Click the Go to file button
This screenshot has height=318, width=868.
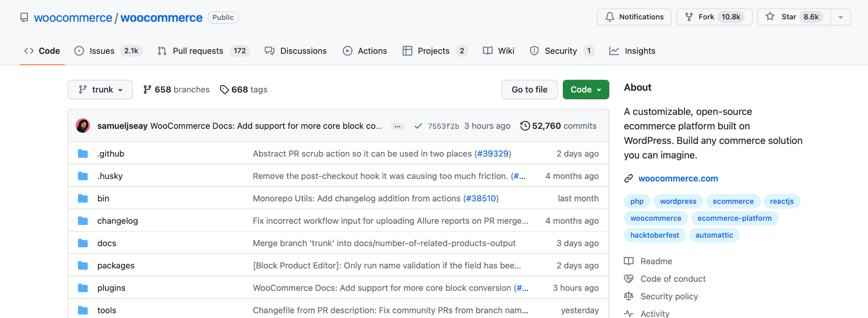[529, 89]
